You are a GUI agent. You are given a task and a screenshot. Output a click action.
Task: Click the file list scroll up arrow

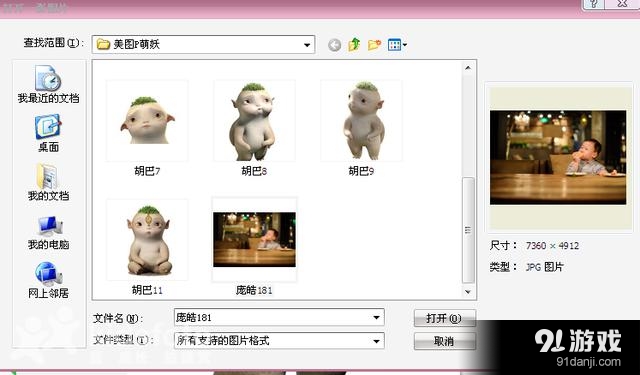(x=468, y=68)
